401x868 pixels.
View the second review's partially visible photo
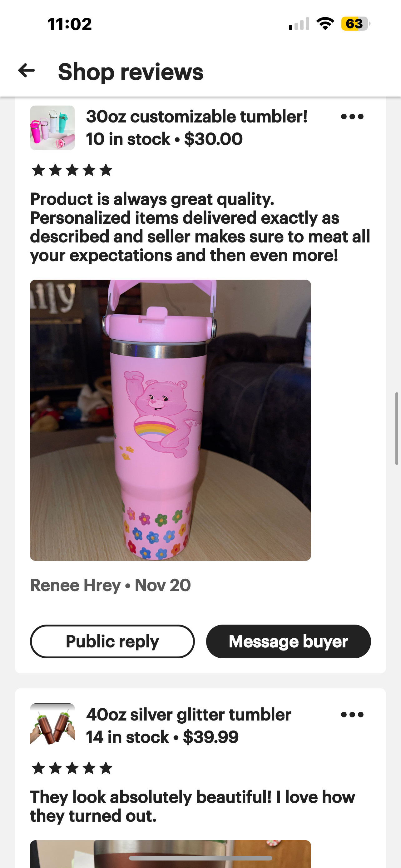pos(171,854)
